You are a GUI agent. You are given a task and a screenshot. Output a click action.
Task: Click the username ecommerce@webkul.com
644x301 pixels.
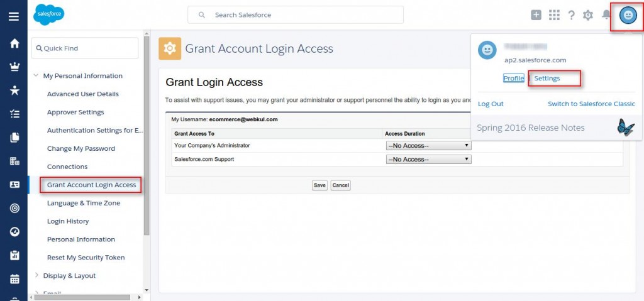[x=243, y=119]
